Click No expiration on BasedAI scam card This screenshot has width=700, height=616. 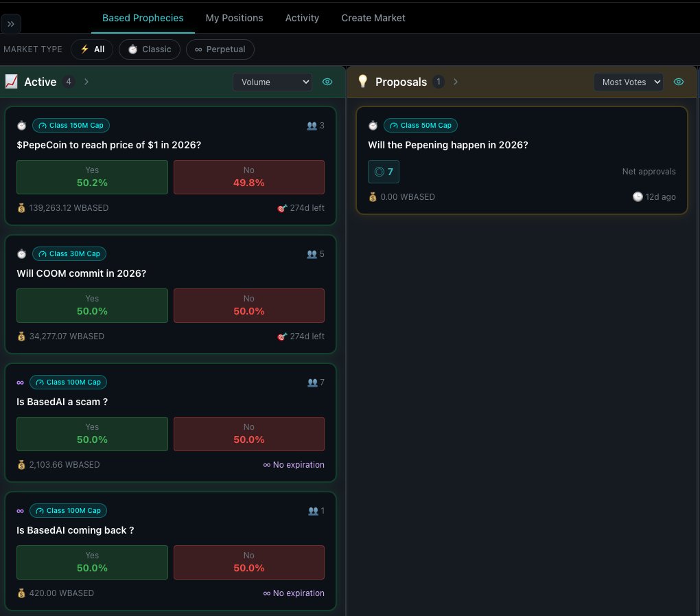[294, 464]
